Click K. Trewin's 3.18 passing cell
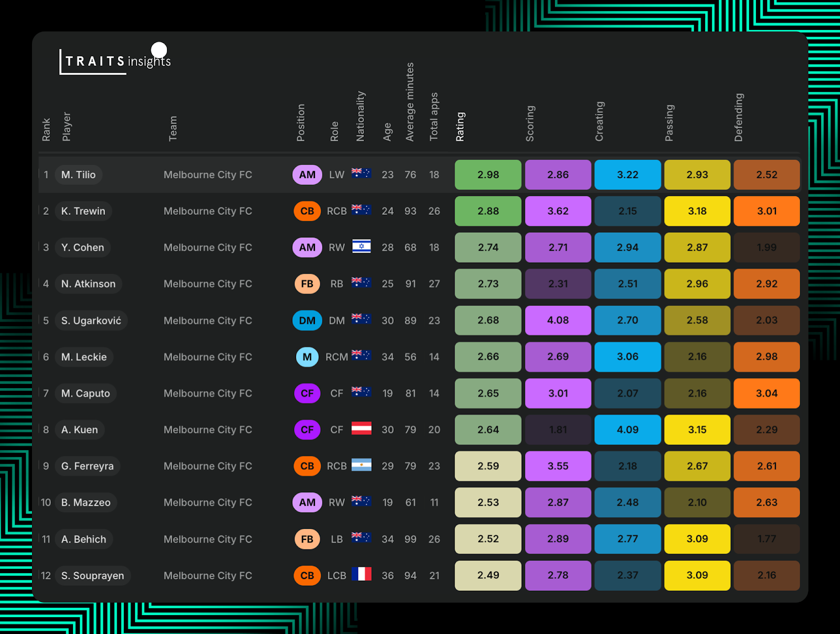Viewport: 840px width, 634px height. click(x=697, y=211)
